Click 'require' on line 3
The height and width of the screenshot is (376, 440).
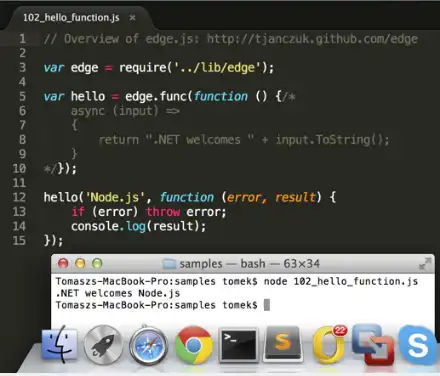coord(143,68)
